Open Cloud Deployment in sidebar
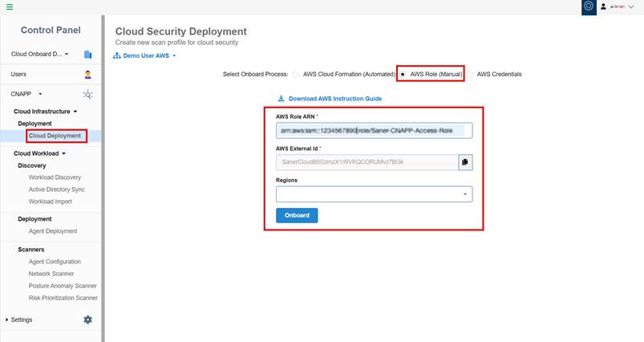Image resolution: width=644 pixels, height=342 pixels. click(55, 136)
